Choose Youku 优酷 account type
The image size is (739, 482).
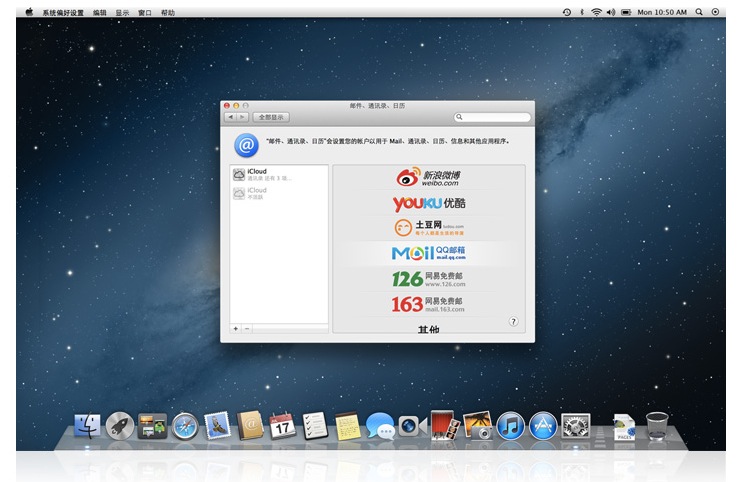(429, 203)
